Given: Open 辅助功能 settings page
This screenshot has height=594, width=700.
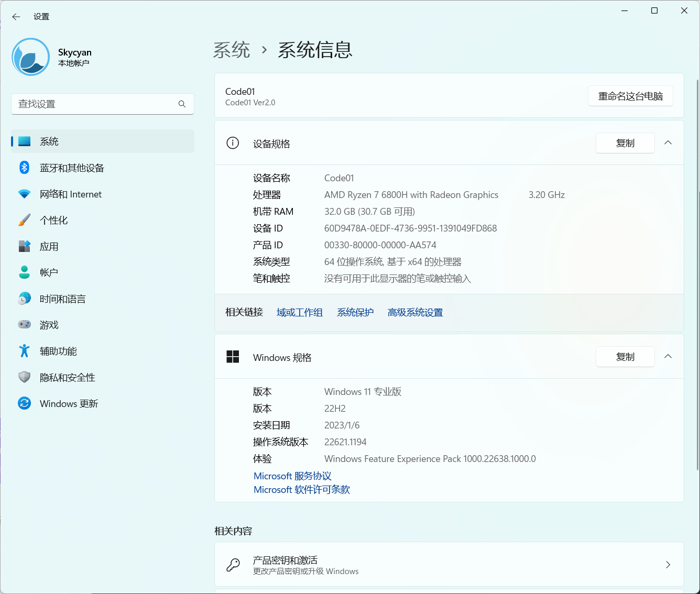Looking at the screenshot, I should pyautogui.click(x=103, y=351).
